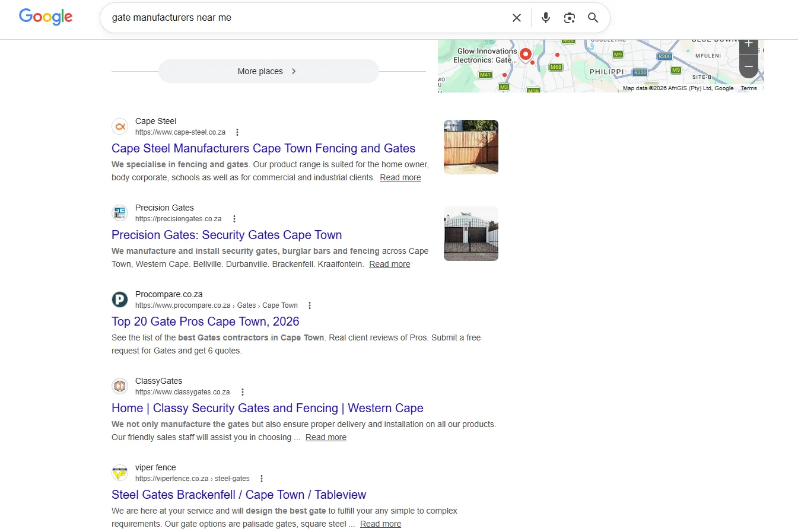Open ClassyGates site favicon
The height and width of the screenshot is (532, 798).
(120, 386)
